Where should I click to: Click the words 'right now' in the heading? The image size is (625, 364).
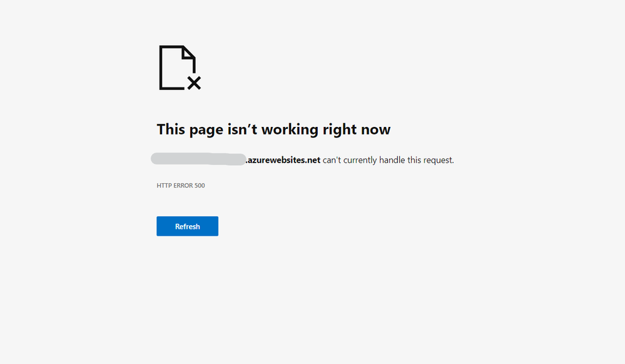click(357, 129)
